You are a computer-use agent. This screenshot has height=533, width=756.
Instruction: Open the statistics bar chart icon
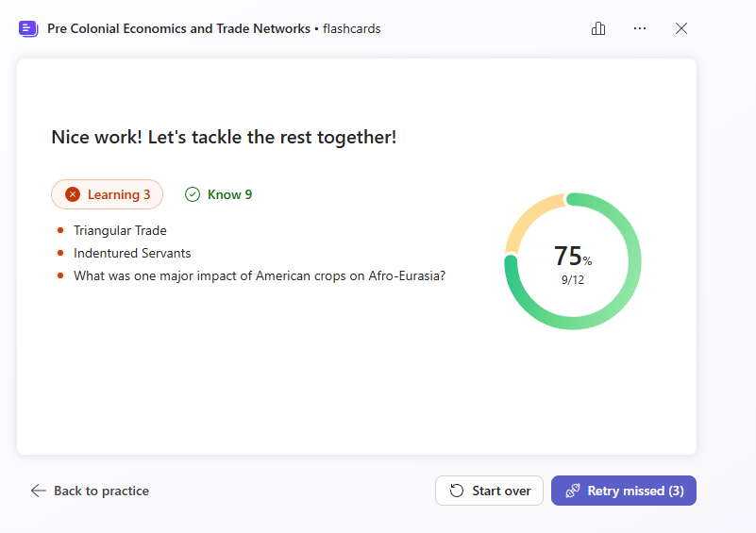598,28
